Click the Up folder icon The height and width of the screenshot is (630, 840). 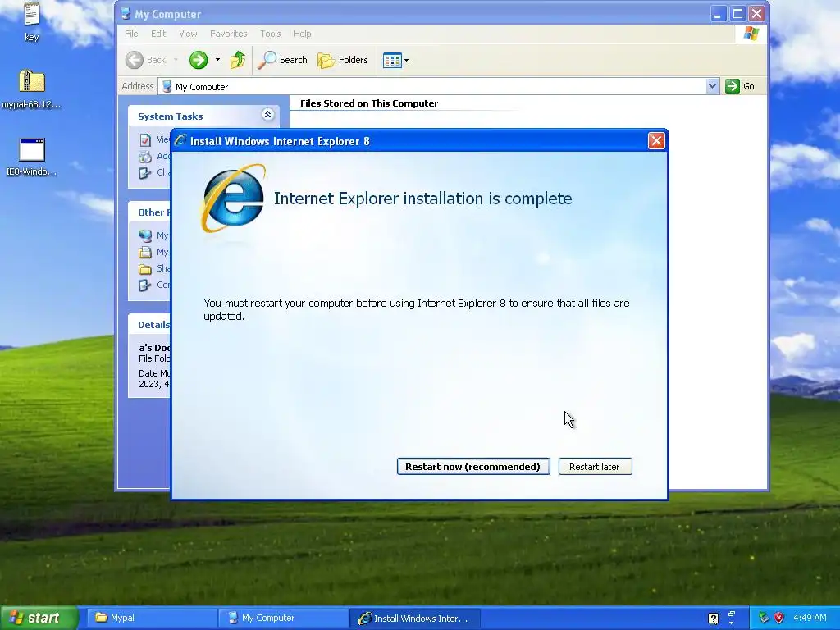click(x=238, y=60)
